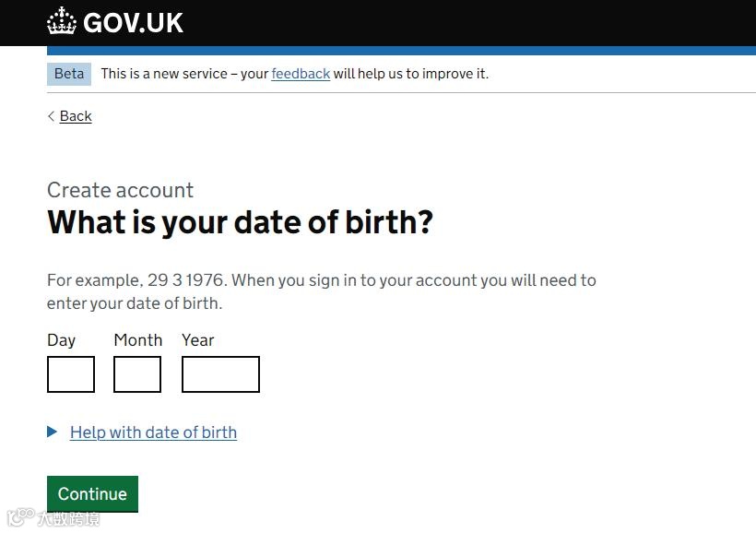The image size is (756, 533).
Task: Click the watermark text beside the logo
Action: (67, 519)
